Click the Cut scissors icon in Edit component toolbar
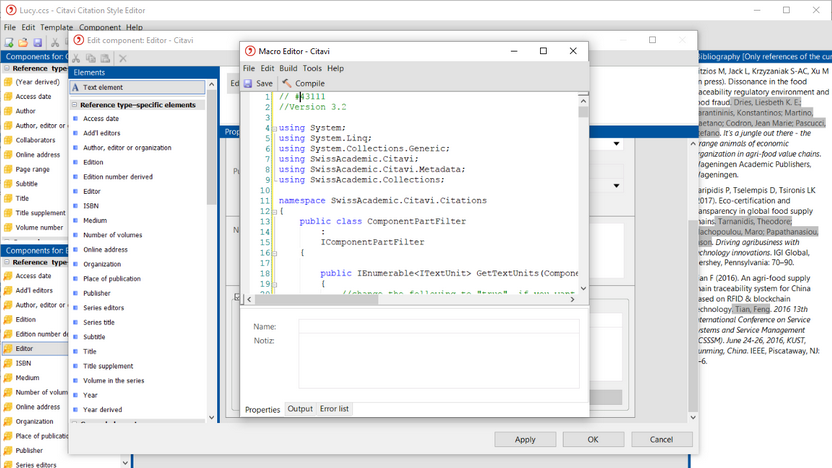 pyautogui.click(x=76, y=58)
